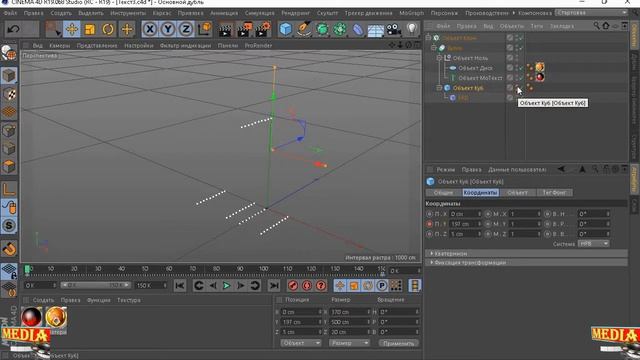
Task: Open render settings clapperboard with gear
Action: 263,30
